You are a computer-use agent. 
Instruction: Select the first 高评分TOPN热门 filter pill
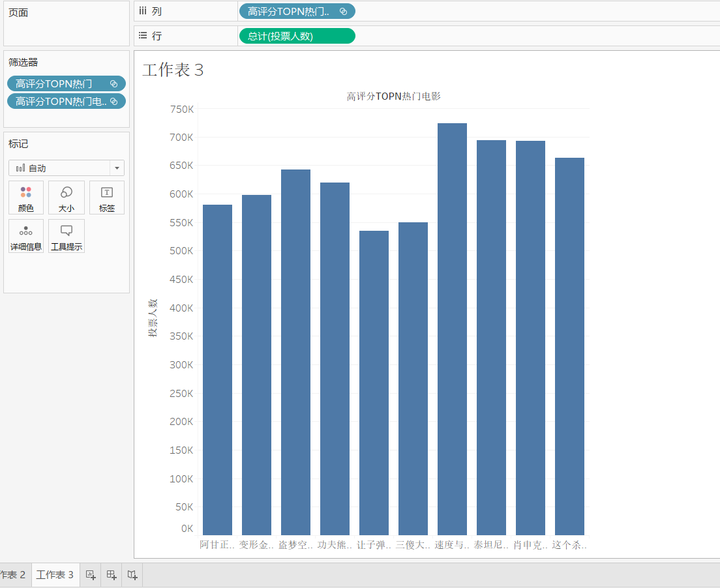[x=66, y=83]
